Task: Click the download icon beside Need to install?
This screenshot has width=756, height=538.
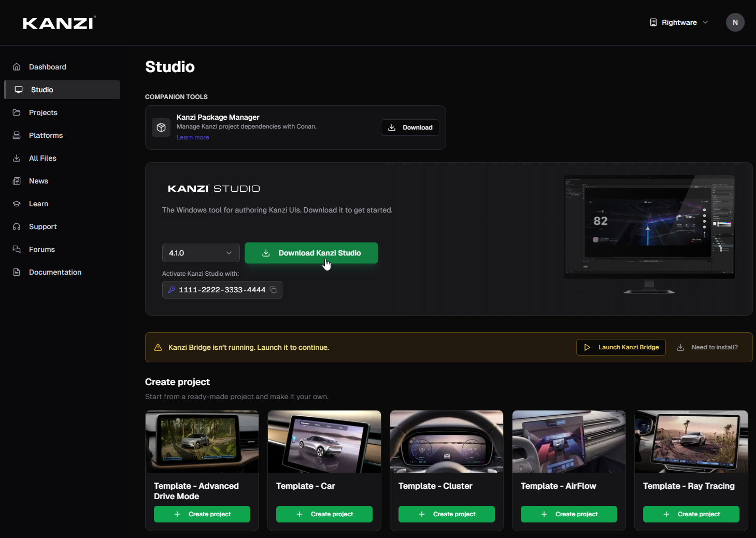Action: click(680, 347)
